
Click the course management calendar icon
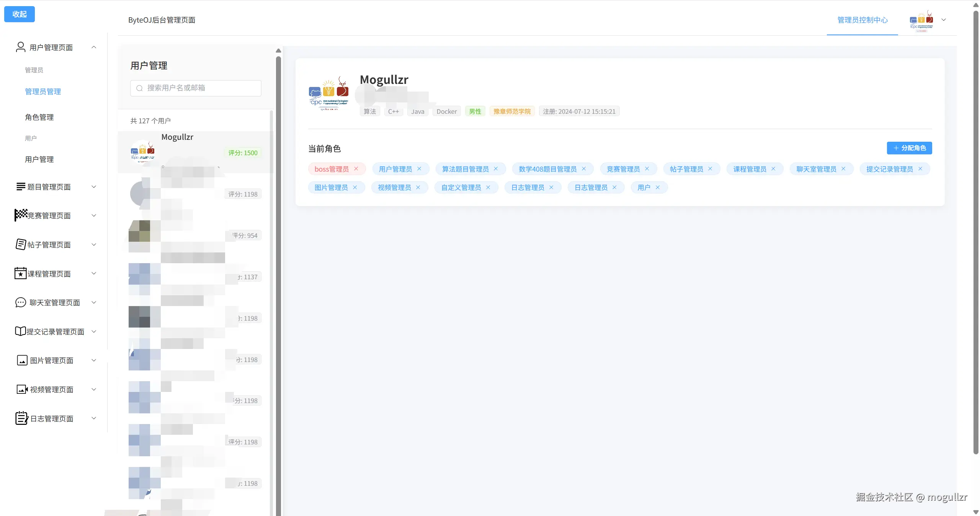20,274
